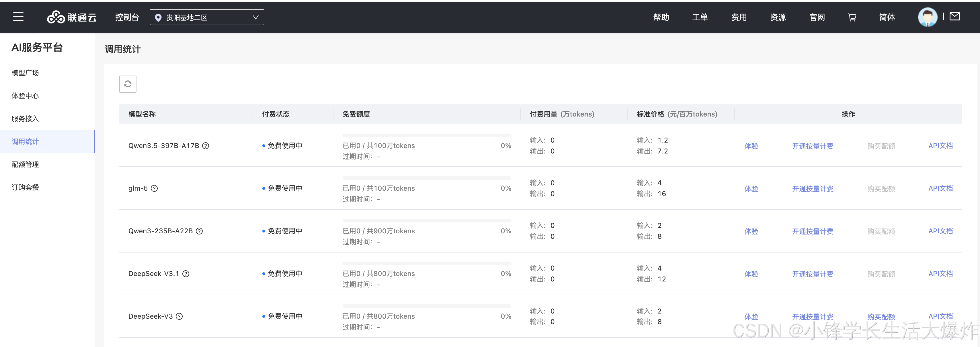Click the user avatar icon
The height and width of the screenshot is (347, 980).
pos(927,17)
